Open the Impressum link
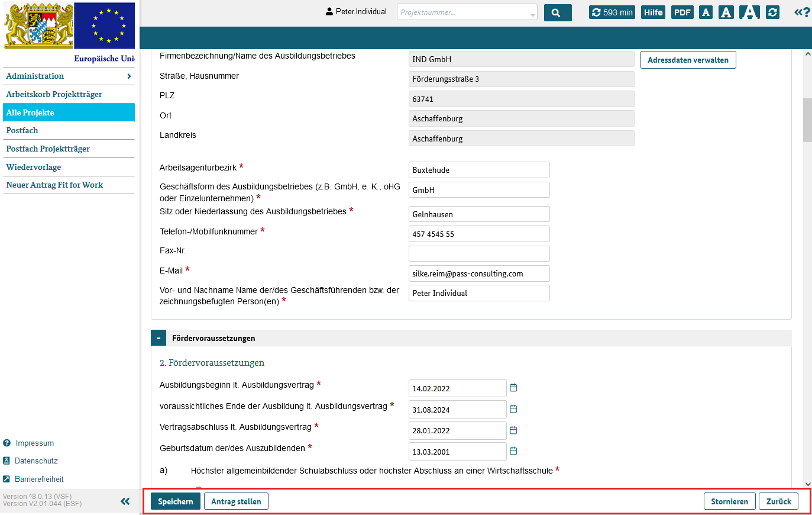The image size is (812, 515). click(34, 443)
